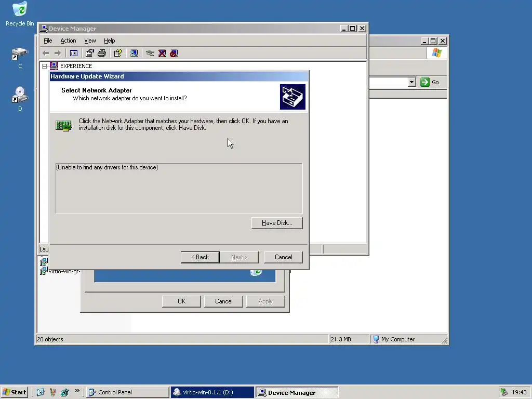
Task: Open the Help menu
Action: coord(109,41)
